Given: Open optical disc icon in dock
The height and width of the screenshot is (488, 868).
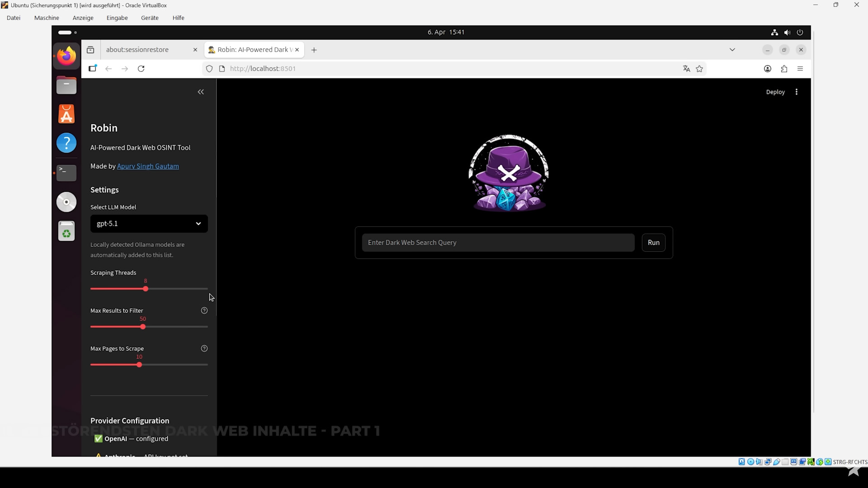Looking at the screenshot, I should point(66,202).
